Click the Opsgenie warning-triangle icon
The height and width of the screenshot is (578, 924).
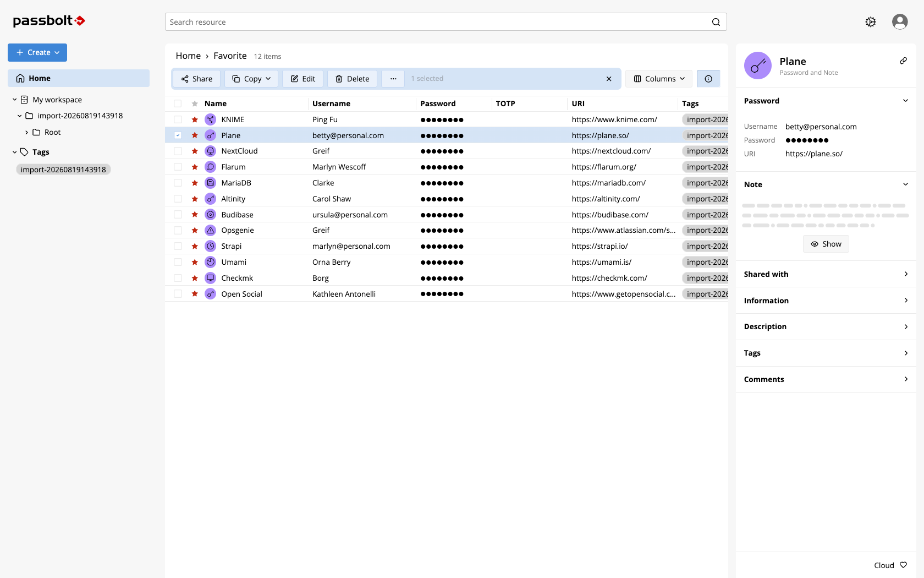[211, 230]
